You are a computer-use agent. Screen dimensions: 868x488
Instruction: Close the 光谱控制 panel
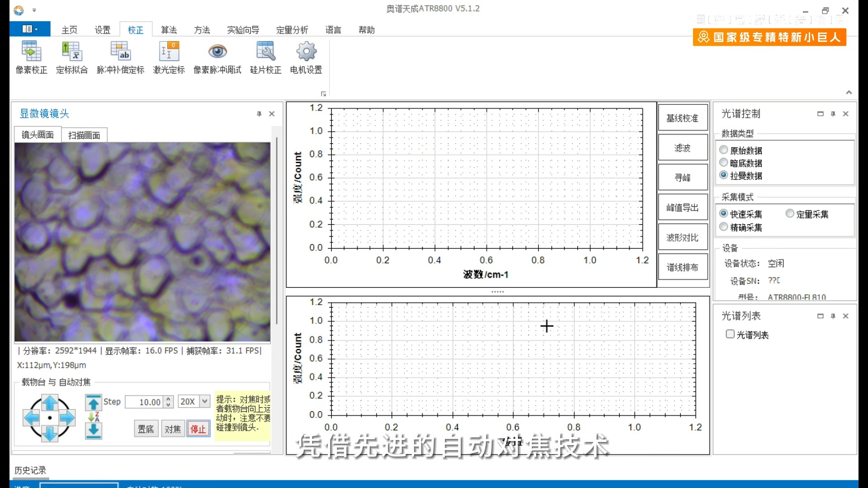point(845,114)
